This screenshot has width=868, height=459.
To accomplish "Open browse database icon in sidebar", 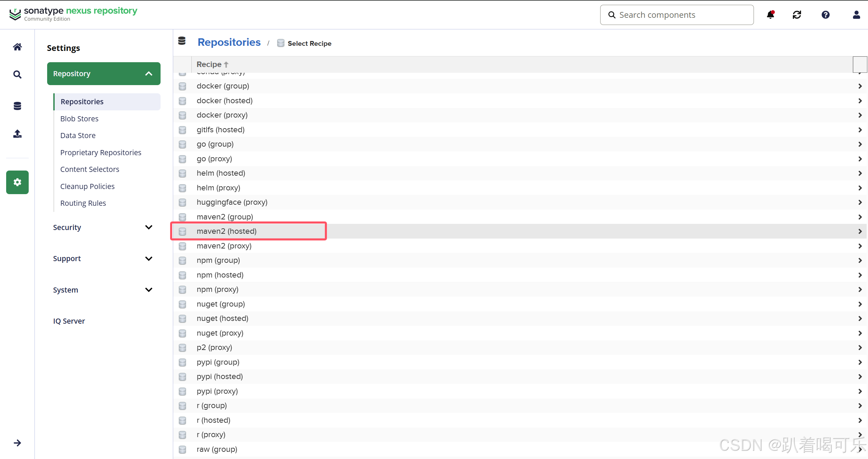I will tap(17, 106).
